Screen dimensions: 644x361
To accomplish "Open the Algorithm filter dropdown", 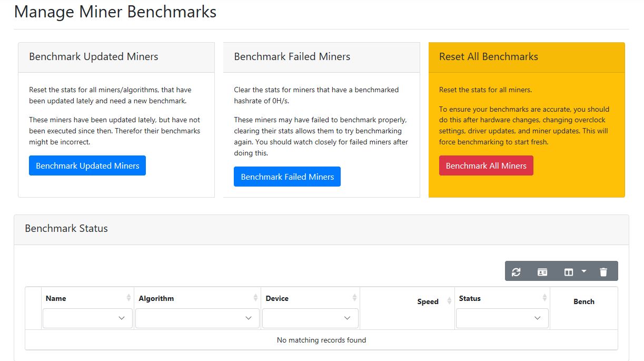I will [197, 318].
